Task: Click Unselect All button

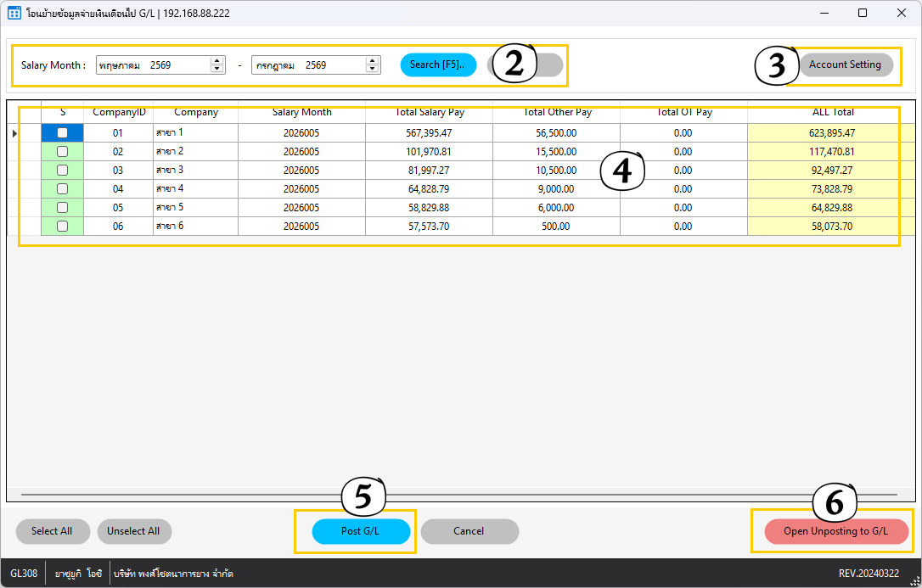Action: 133,531
